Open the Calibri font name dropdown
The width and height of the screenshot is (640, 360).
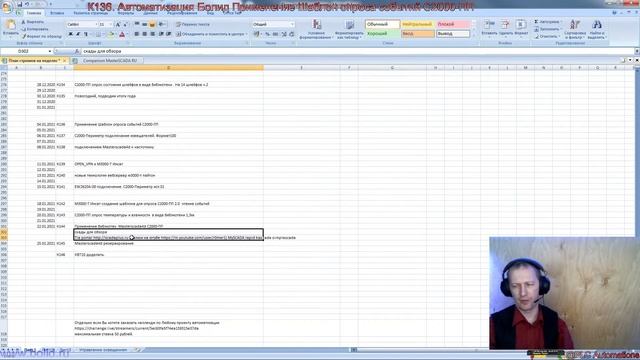[96, 24]
